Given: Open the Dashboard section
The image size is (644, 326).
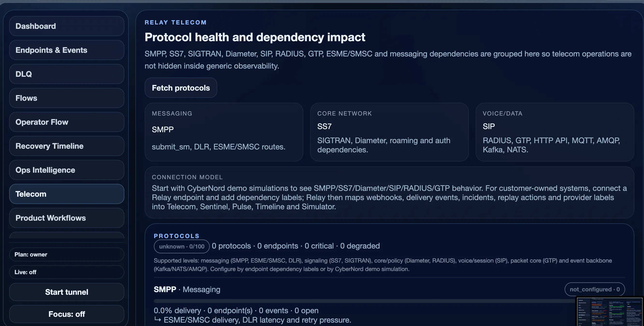Looking at the screenshot, I should click(x=67, y=26).
